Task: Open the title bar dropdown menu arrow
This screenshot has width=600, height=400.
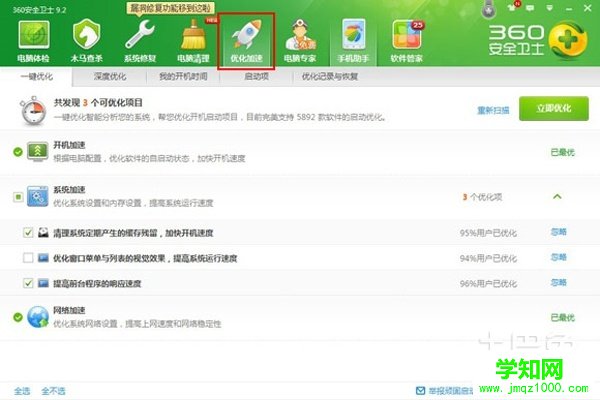Action: 550,8
